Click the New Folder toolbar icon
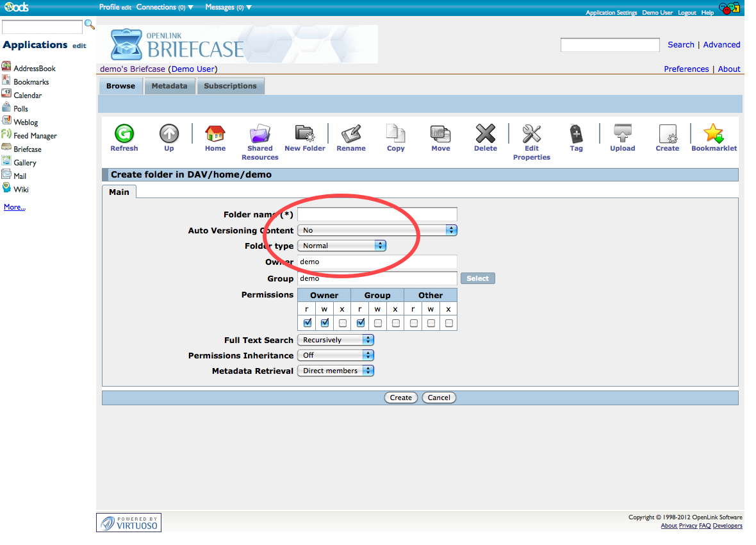Screen dimensions: 756x545 [x=305, y=134]
